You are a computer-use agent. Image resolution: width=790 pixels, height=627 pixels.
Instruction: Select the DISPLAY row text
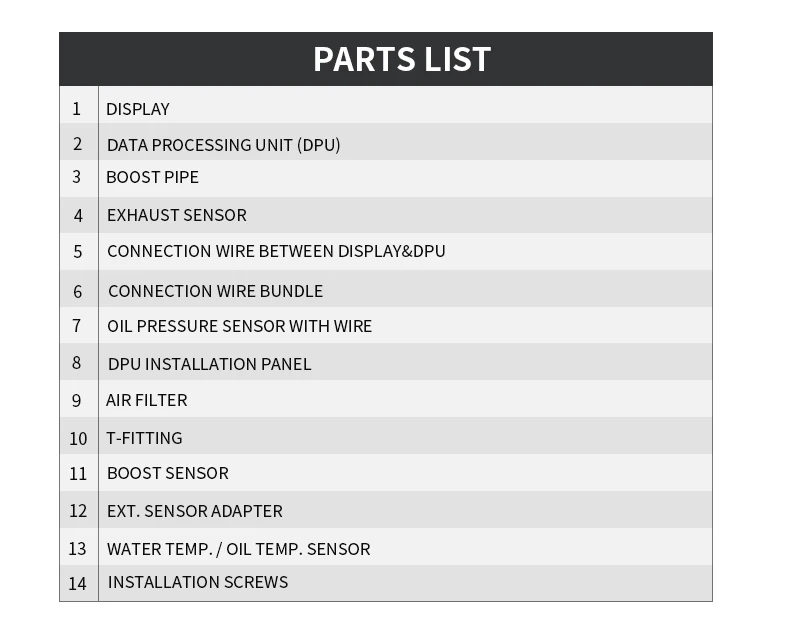(x=138, y=109)
